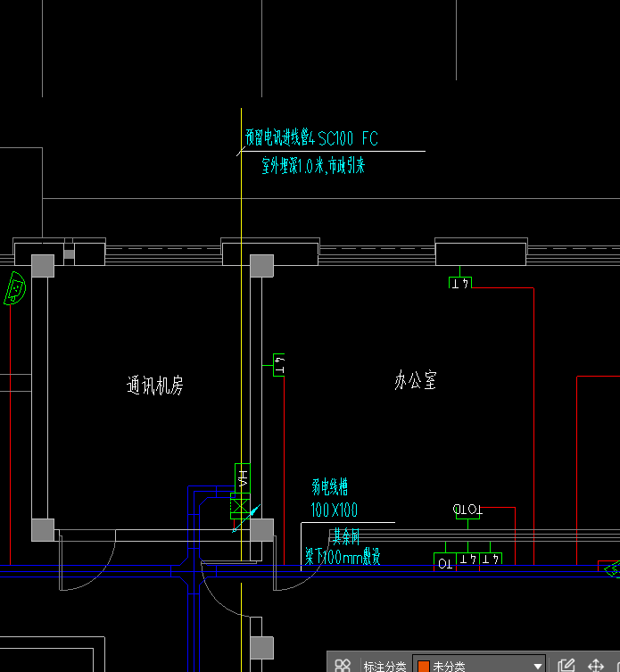Select the 办公室 room label
The height and width of the screenshot is (672, 620).
point(415,380)
